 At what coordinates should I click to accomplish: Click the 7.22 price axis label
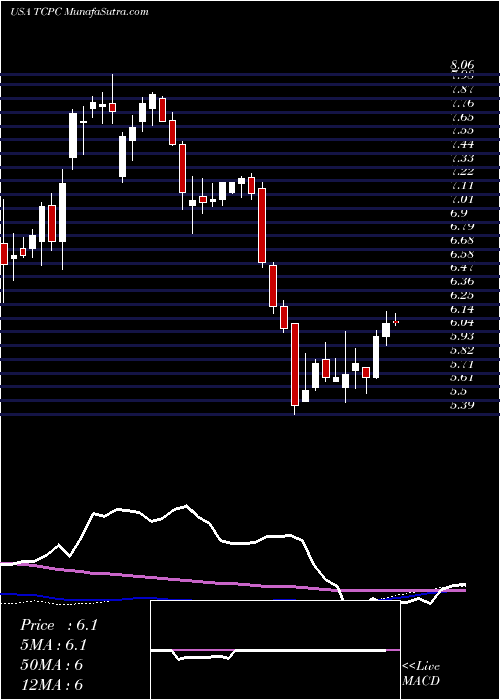click(x=463, y=171)
